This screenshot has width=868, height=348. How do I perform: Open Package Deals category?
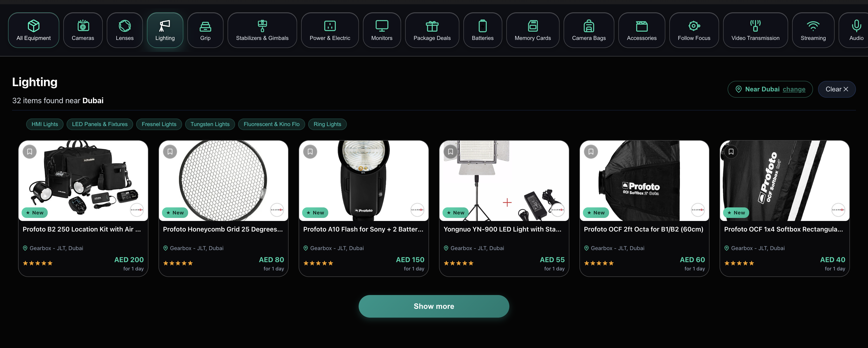432,30
